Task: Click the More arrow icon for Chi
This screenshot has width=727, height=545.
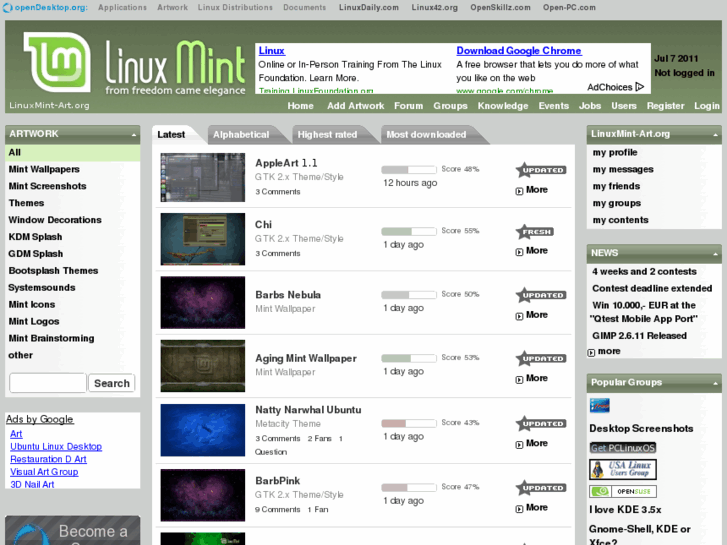Action: click(519, 252)
